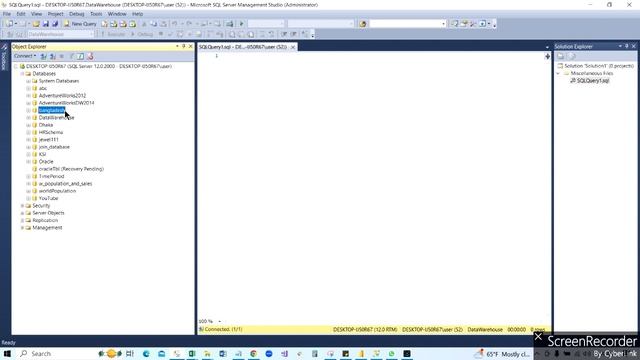Select the YouTube database
This screenshot has width=640, height=360.
(x=48, y=198)
